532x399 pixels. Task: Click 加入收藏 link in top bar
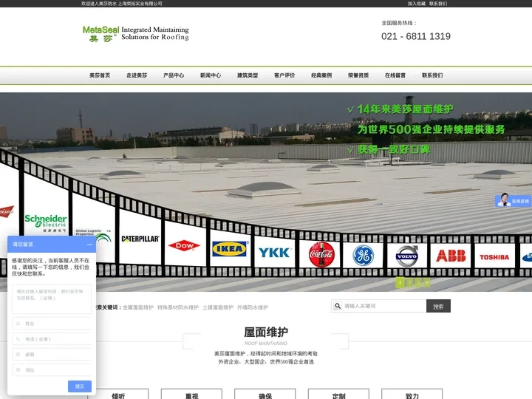(417, 4)
